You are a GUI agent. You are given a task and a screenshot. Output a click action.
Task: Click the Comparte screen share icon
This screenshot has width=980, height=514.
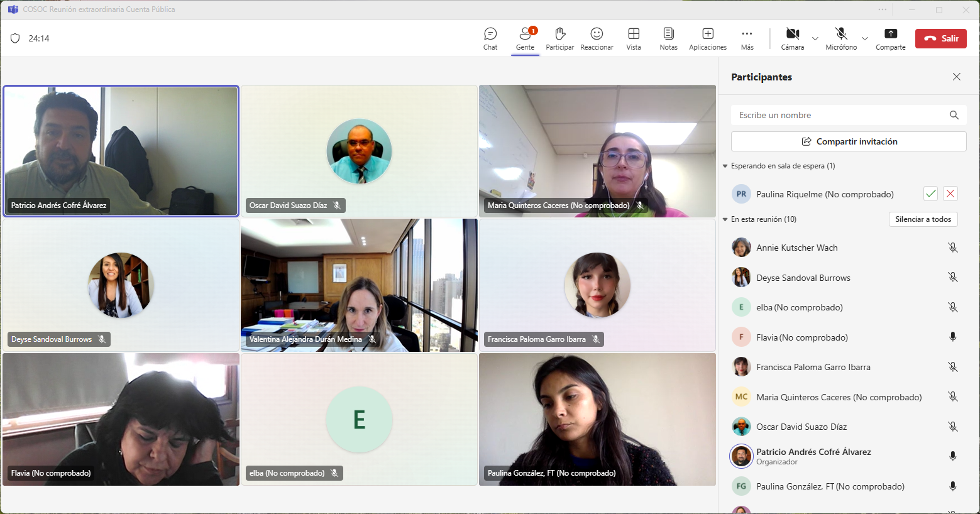890,38
